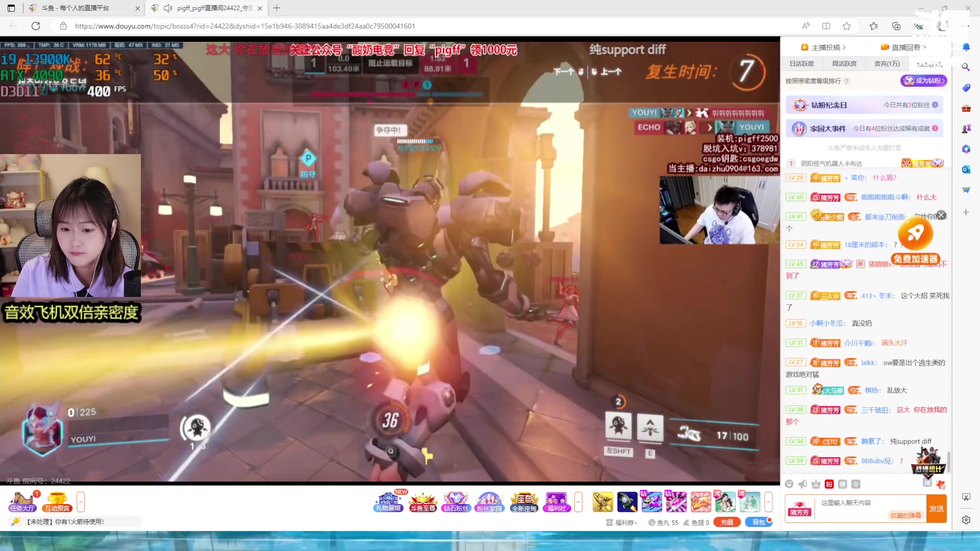Click the 钻石粉丝 diamond icon
This screenshot has height=551, width=980.
pyautogui.click(x=455, y=502)
